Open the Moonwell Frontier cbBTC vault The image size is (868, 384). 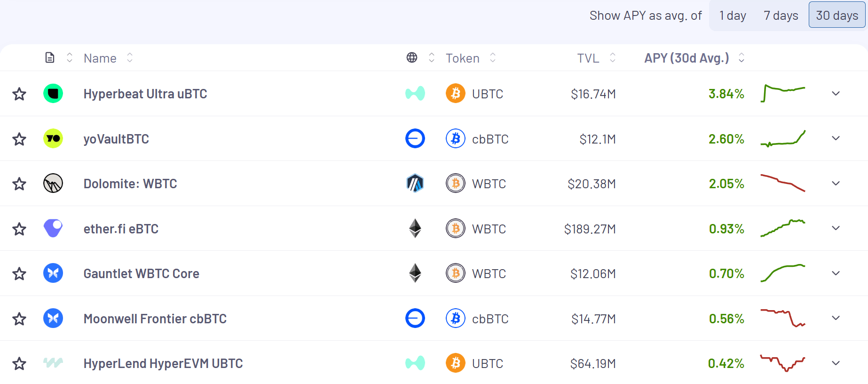[155, 319]
